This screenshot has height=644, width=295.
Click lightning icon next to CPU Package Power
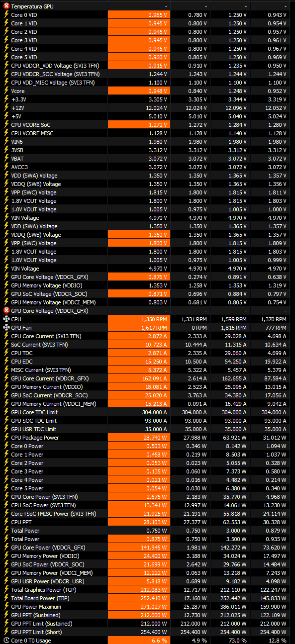tap(6, 438)
